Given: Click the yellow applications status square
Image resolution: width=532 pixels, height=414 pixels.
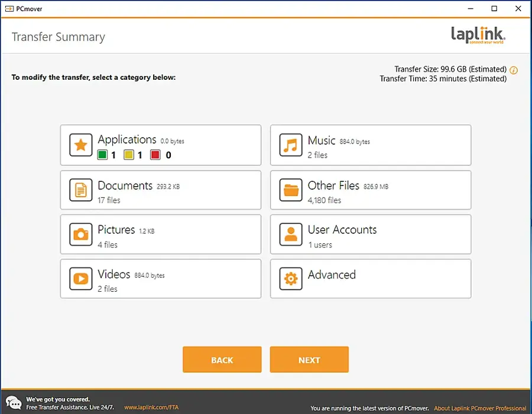Looking at the screenshot, I should tap(129, 155).
